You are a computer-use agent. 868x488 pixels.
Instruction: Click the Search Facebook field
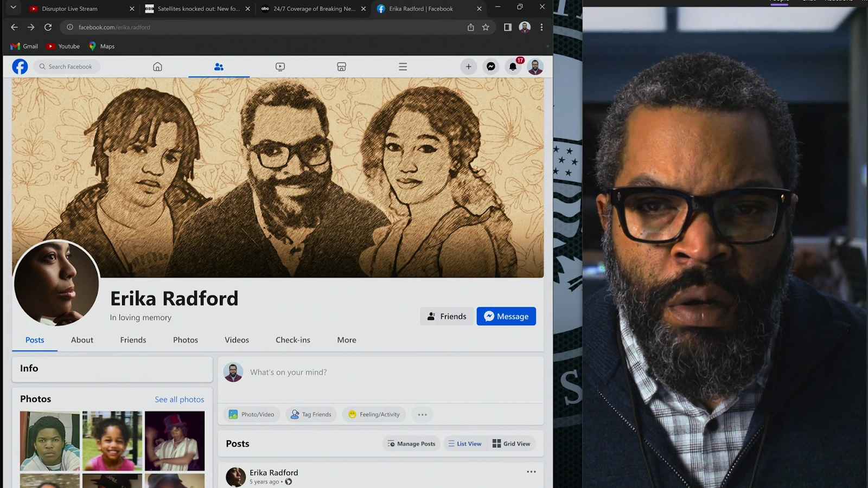[x=67, y=67]
